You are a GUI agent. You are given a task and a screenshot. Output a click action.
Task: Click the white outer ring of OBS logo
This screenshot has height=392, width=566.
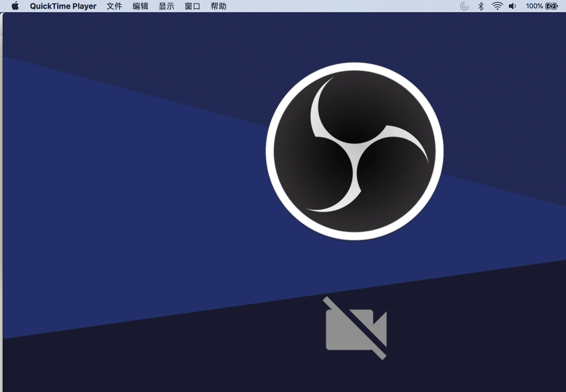click(x=355, y=67)
